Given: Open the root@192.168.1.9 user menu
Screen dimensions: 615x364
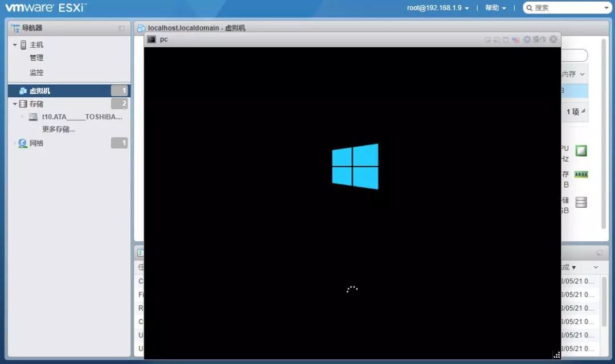Looking at the screenshot, I should pos(438,8).
